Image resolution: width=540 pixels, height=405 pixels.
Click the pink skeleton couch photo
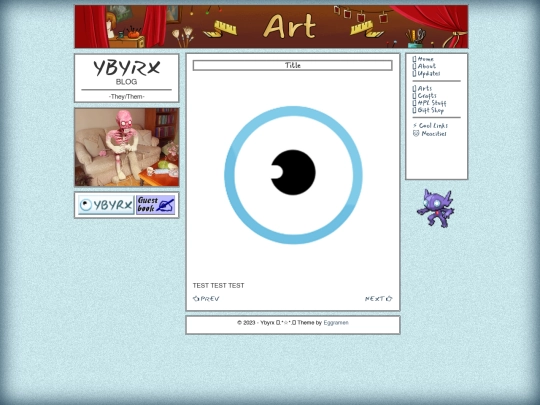(x=127, y=147)
